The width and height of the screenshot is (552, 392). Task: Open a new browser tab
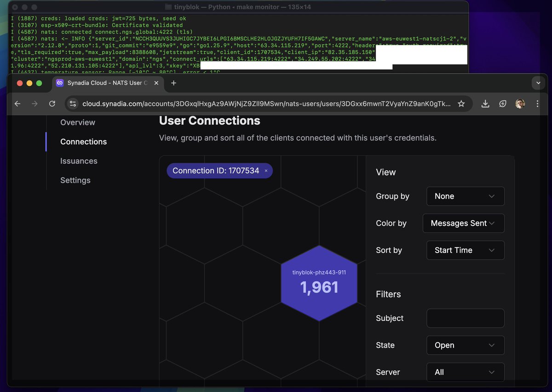(x=173, y=83)
